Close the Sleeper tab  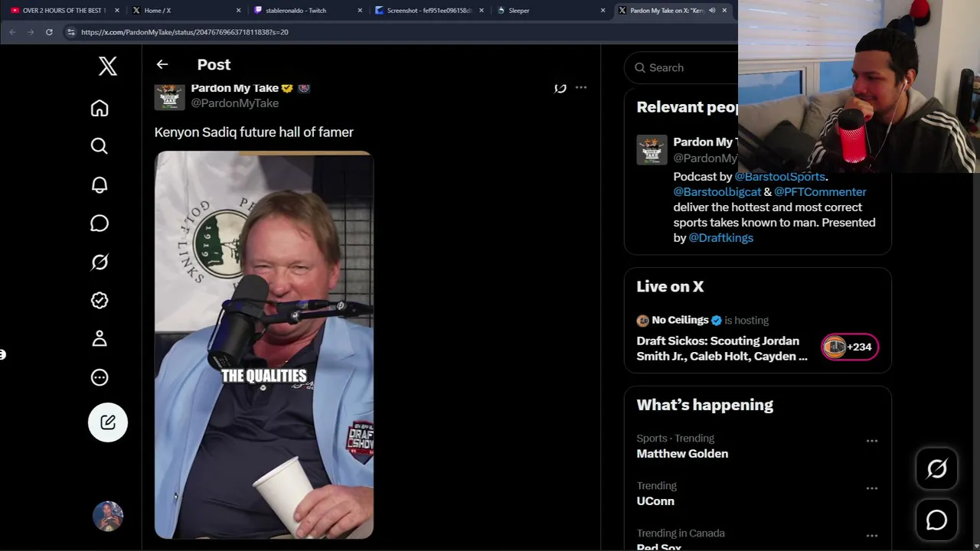603,11
